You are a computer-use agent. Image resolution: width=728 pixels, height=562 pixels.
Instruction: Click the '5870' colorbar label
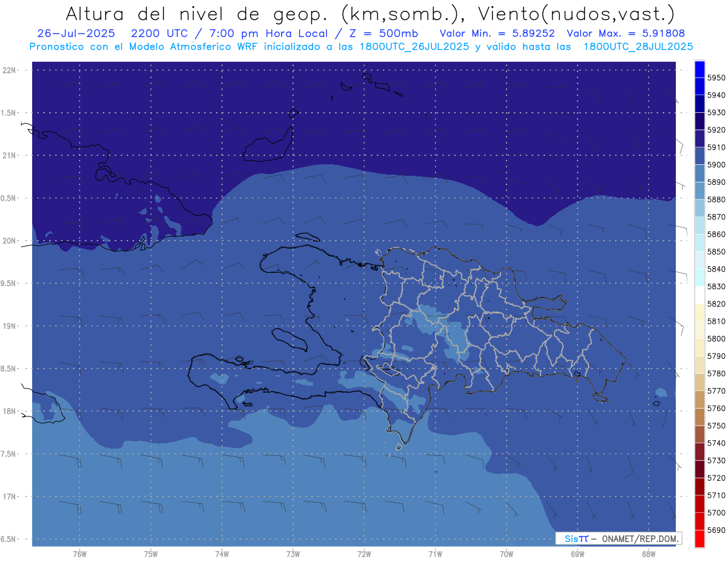pos(716,217)
